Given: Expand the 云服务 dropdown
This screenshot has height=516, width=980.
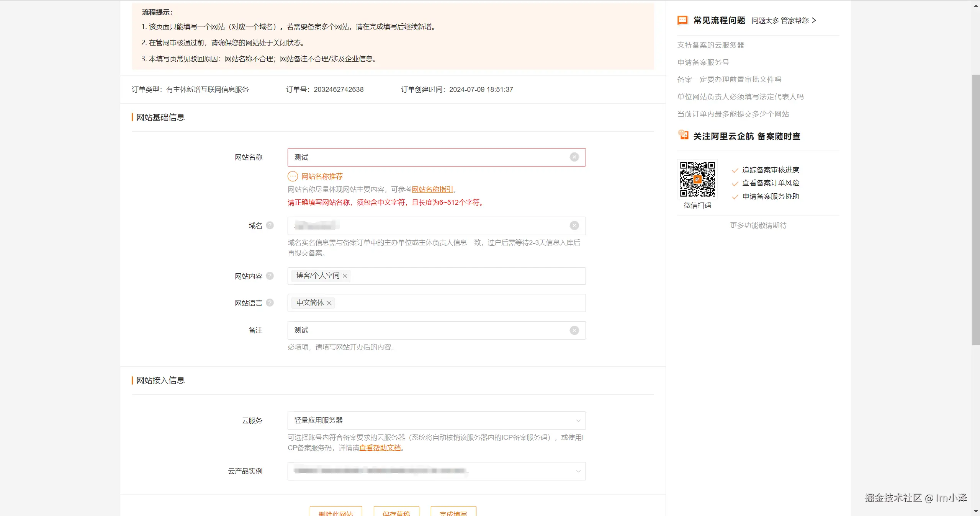Looking at the screenshot, I should click(578, 421).
